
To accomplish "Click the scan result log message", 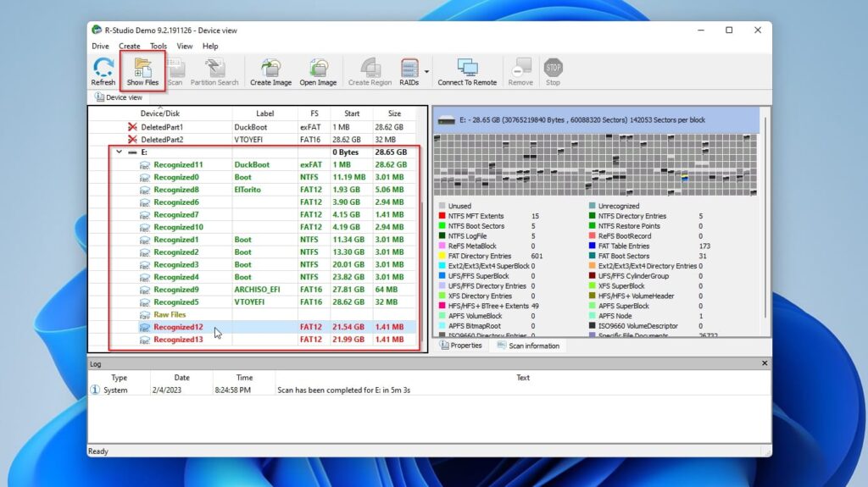I will 344,390.
